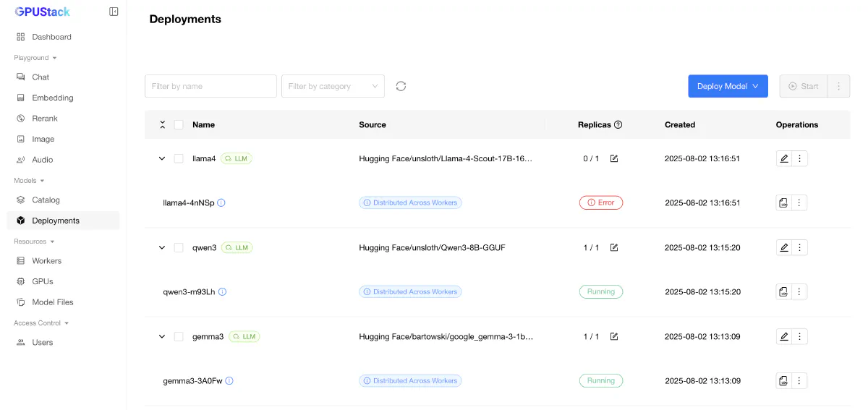Open the more actions menu beside Start
The height and width of the screenshot is (410, 868).
point(838,86)
